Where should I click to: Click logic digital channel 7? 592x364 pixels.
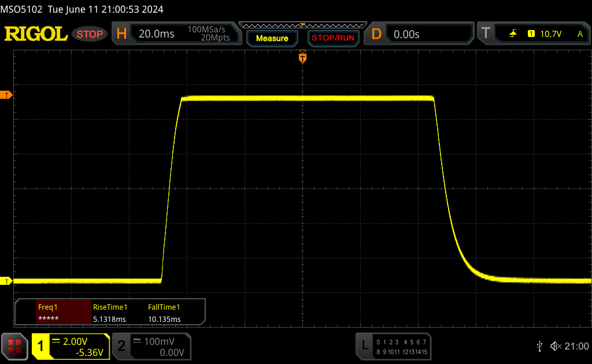coord(424,342)
